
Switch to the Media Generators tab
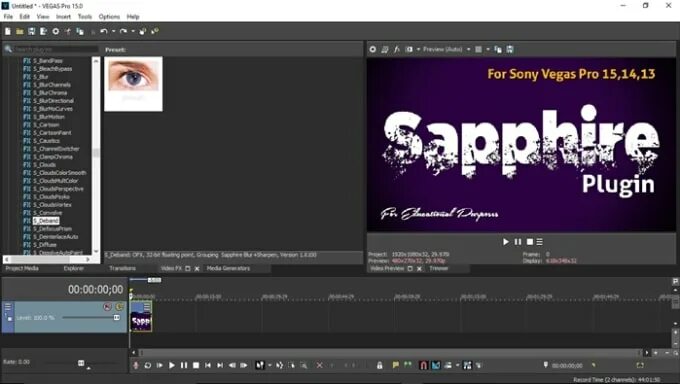pyautogui.click(x=228, y=268)
